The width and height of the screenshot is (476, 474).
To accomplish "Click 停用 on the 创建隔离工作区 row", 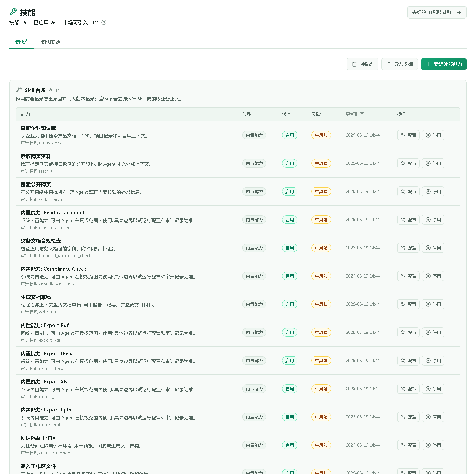I will coord(433,445).
